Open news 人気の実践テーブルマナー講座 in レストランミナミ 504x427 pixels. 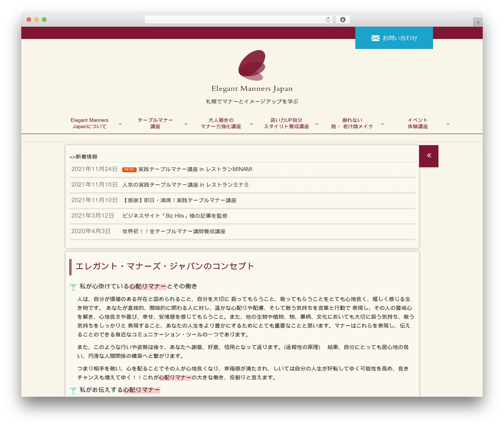(x=185, y=185)
